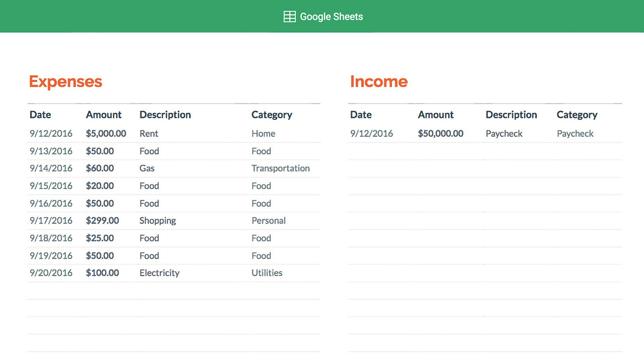The image size is (644, 362).
Task: Click the Income Description column header
Action: tap(511, 115)
